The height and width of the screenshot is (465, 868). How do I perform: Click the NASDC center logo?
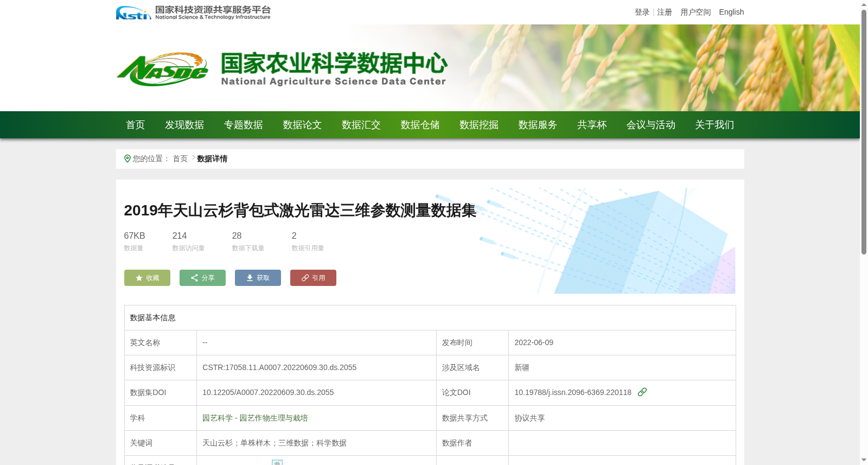[162, 69]
